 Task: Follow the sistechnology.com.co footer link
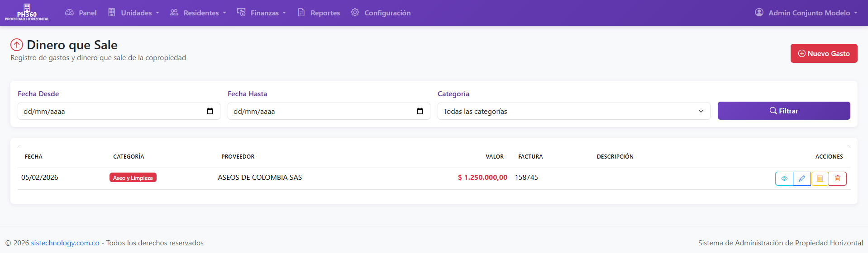tap(65, 243)
